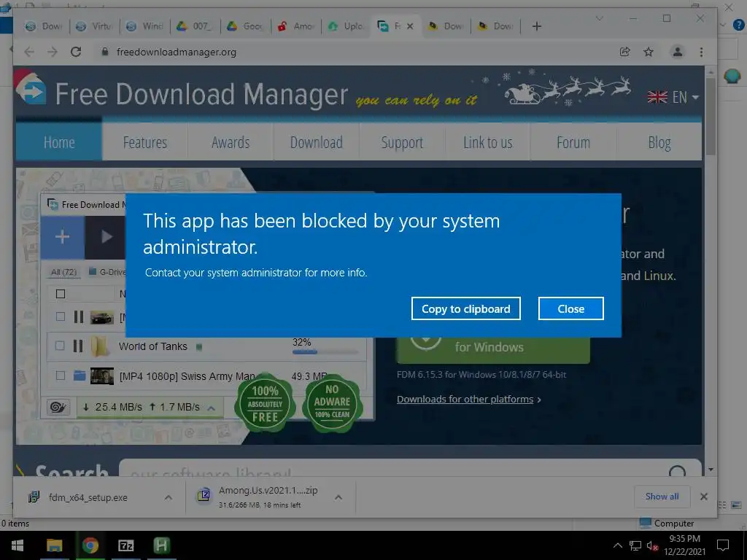
Task: Expand options for fdm_x64_setup.exe download
Action: pyautogui.click(x=169, y=497)
